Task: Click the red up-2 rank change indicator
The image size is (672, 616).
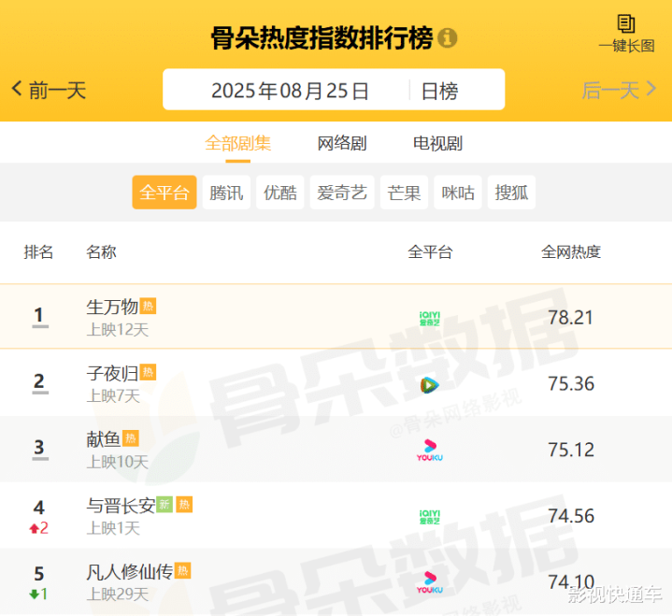Action: point(38,528)
